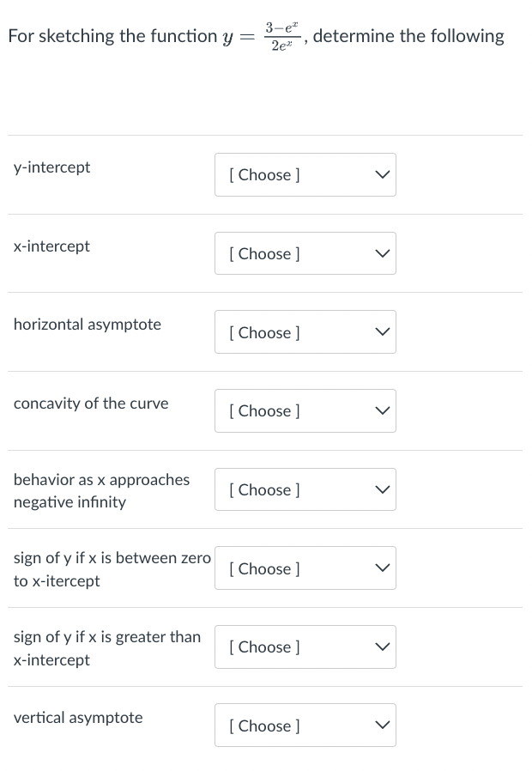This screenshot has height=771, width=532.
Task: Expand the vertical asymptote dropdown
Action: (305, 725)
